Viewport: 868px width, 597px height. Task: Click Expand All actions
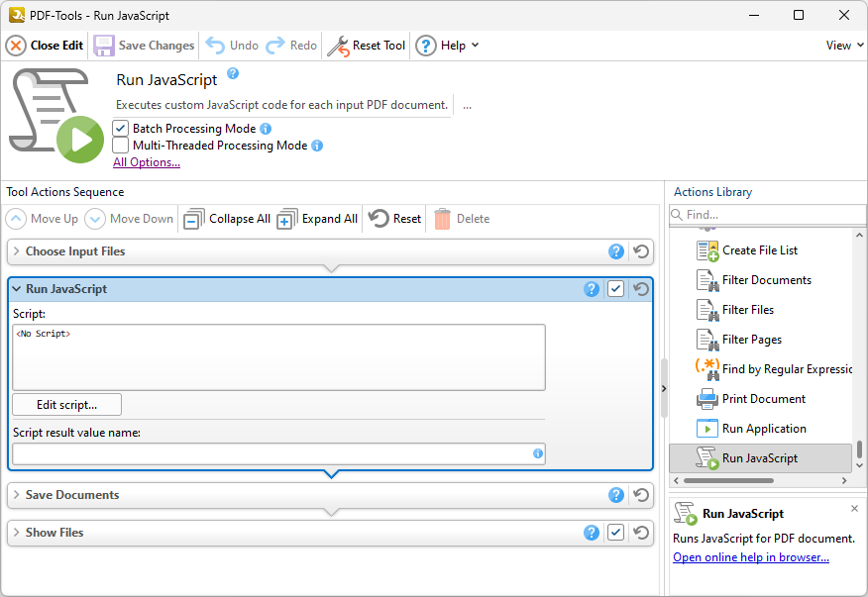coord(317,219)
